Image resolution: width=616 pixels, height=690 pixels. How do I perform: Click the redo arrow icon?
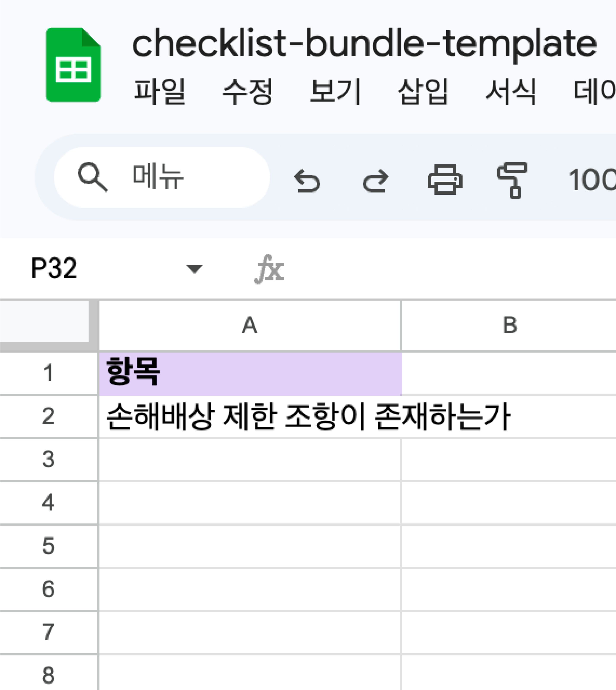click(375, 181)
